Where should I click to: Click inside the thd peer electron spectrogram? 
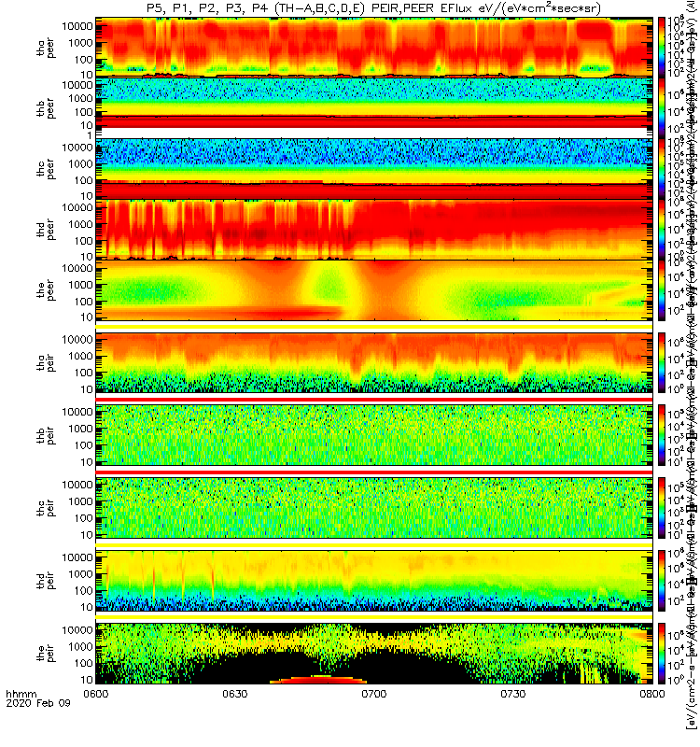(374, 229)
